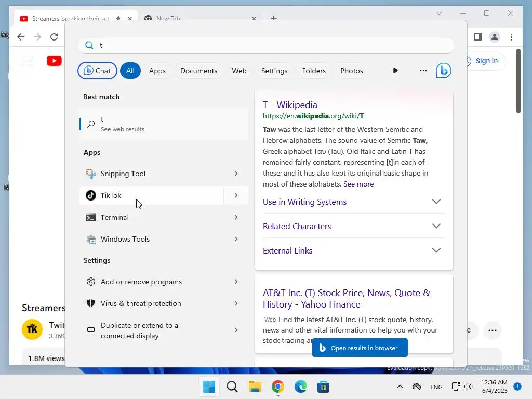Launch TikTok from the Apps results

[151, 195]
